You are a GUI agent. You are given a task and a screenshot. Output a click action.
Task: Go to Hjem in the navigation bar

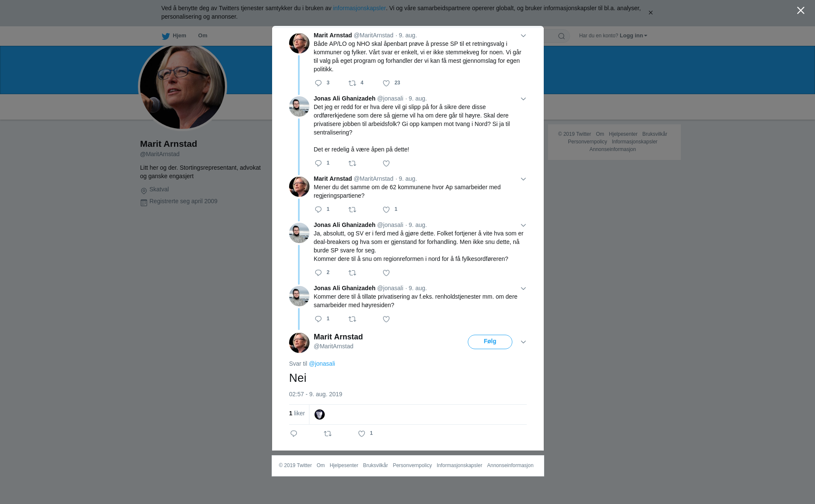(x=179, y=36)
